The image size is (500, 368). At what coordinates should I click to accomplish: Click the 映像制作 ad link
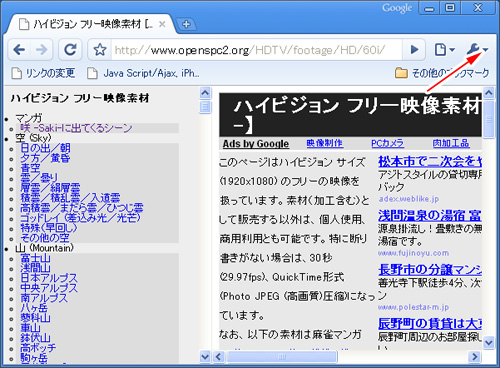(325, 143)
